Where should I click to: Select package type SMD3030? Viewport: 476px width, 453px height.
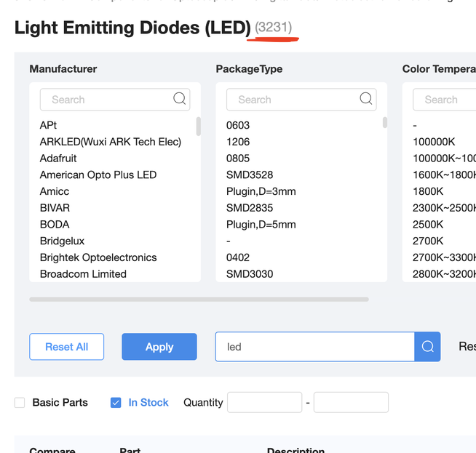[250, 274]
